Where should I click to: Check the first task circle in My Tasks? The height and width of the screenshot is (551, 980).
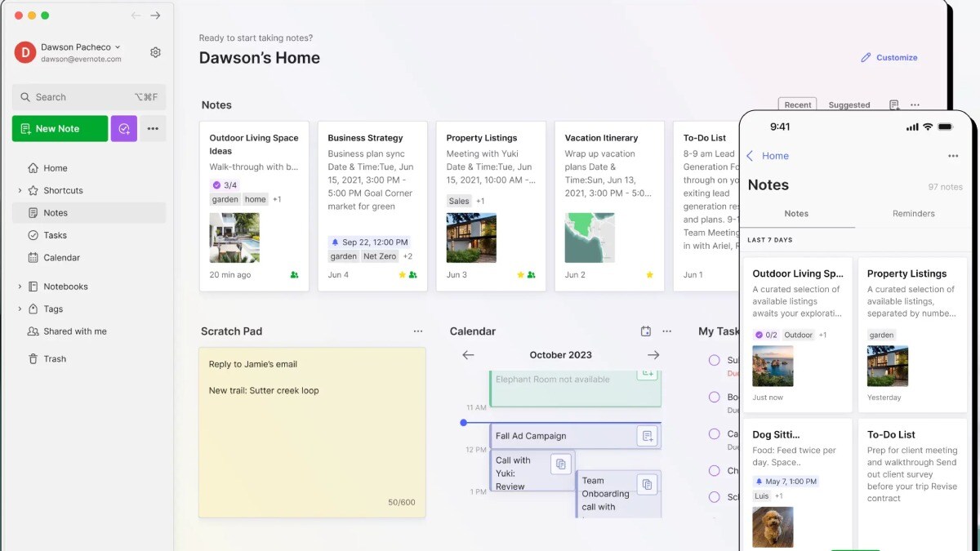[714, 360]
